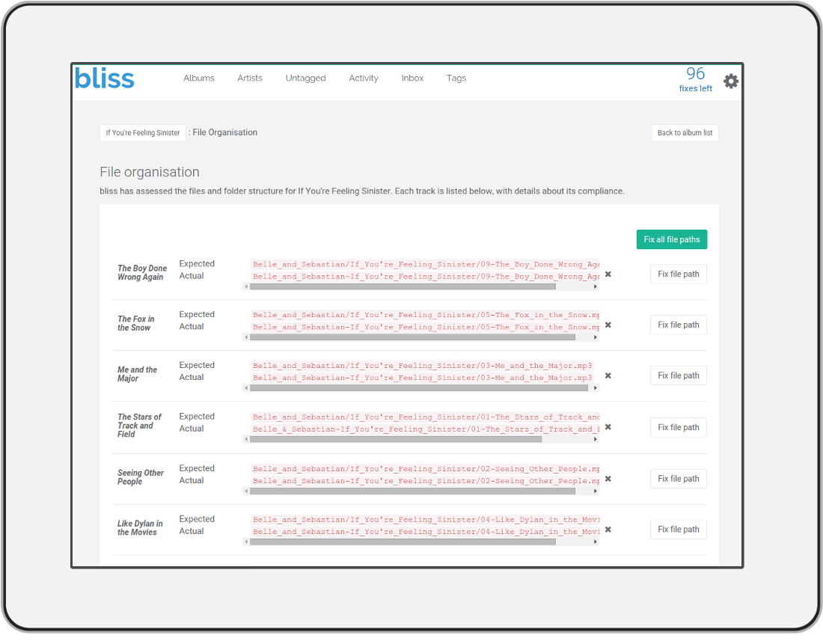The height and width of the screenshot is (644, 823).
Task: Click actual path starting Belle_&_Sebastian
Action: point(425,429)
